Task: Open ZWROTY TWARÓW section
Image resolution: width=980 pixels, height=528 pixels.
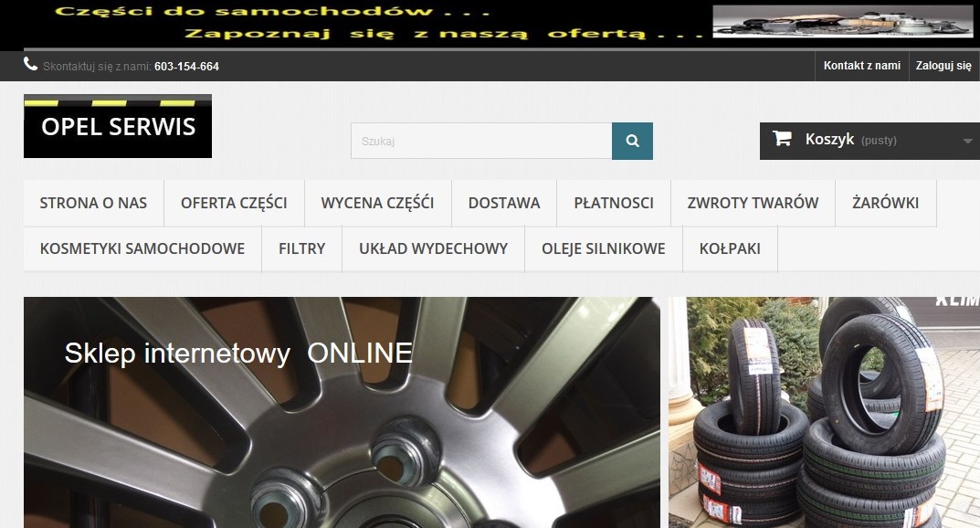Action: click(753, 203)
